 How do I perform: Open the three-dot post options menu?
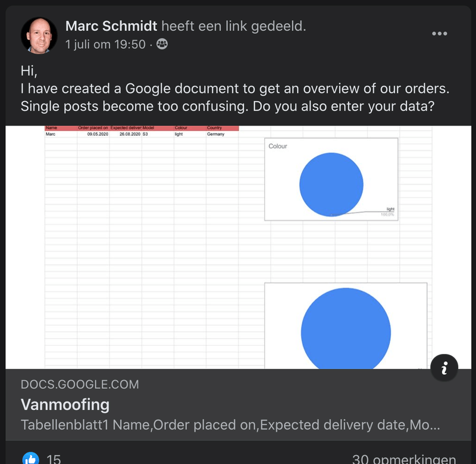(439, 33)
